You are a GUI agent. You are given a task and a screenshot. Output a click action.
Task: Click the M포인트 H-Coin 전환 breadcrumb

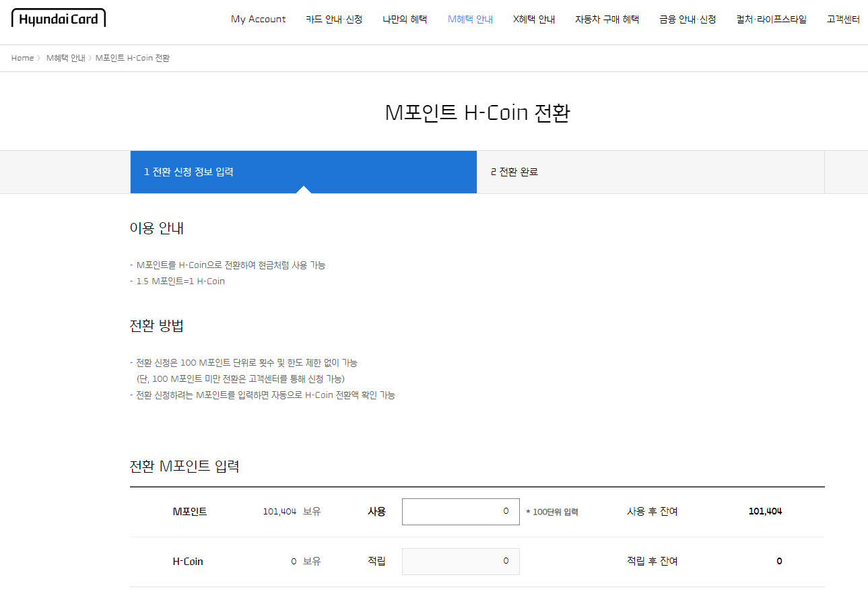point(133,58)
